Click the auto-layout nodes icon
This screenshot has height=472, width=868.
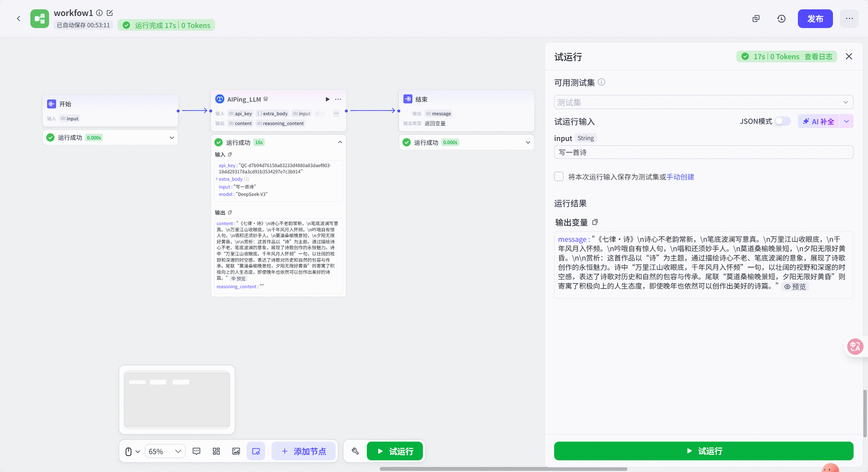click(217, 451)
